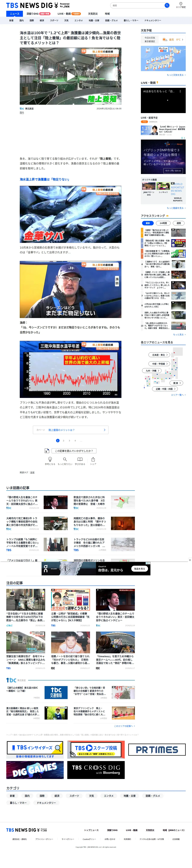Screen dimensions: 192x868
Task: Select the 天気防災 tab
Action: 93,14
